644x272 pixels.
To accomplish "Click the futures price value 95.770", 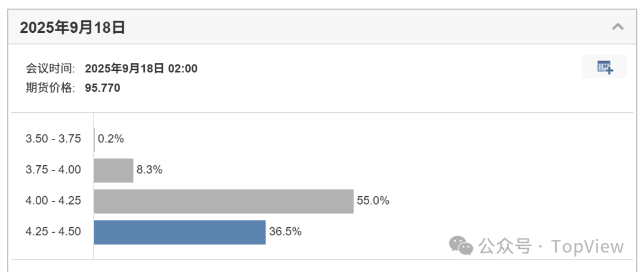I will 103,88.
